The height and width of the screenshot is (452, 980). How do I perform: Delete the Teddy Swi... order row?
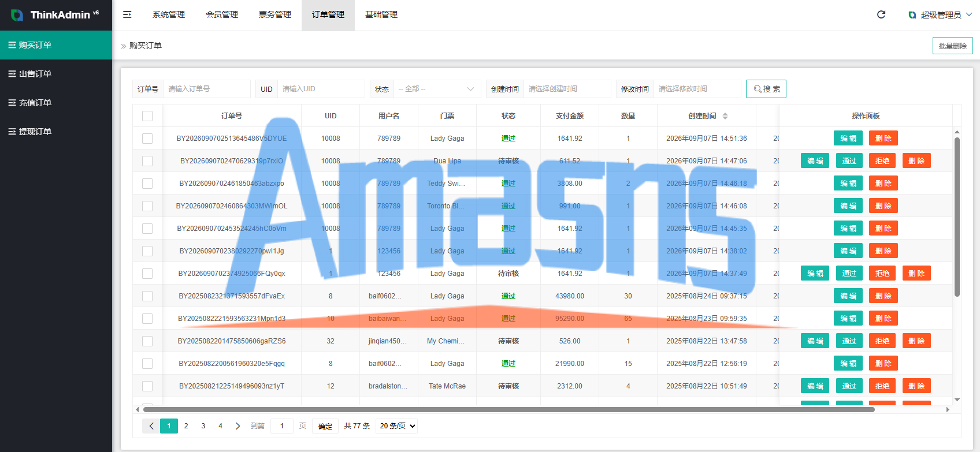[x=883, y=184]
